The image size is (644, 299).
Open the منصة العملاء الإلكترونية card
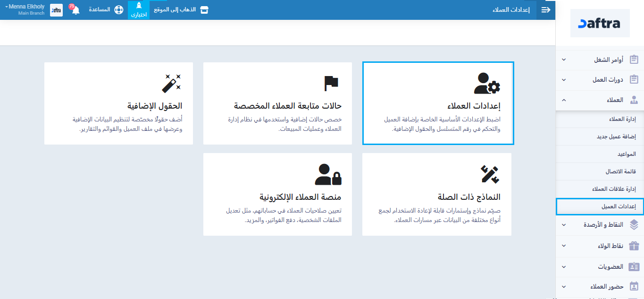[277, 194]
